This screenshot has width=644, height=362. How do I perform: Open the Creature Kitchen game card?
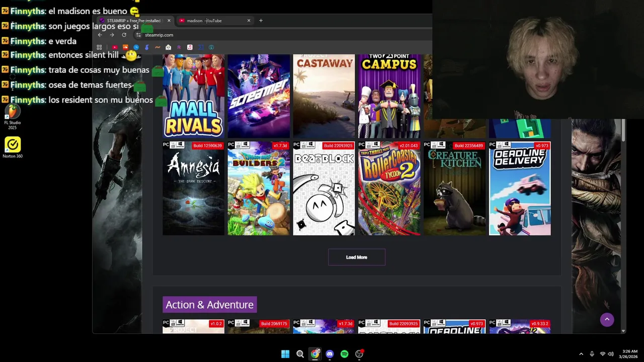click(454, 188)
